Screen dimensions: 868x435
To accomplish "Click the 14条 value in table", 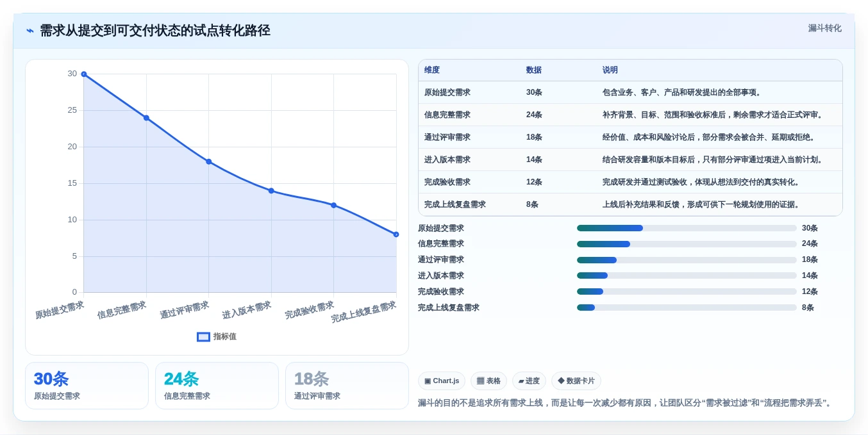I will point(534,160).
